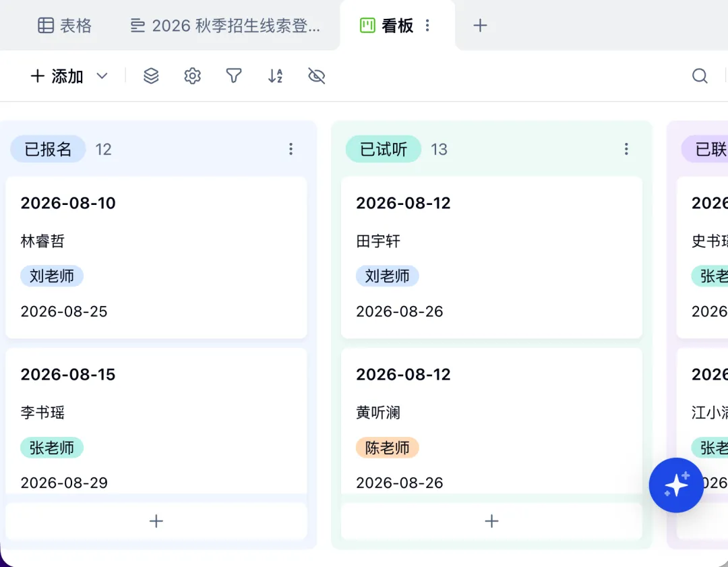Open the 已试听 column more menu
Viewport: 728px width, 567px height.
tap(626, 149)
